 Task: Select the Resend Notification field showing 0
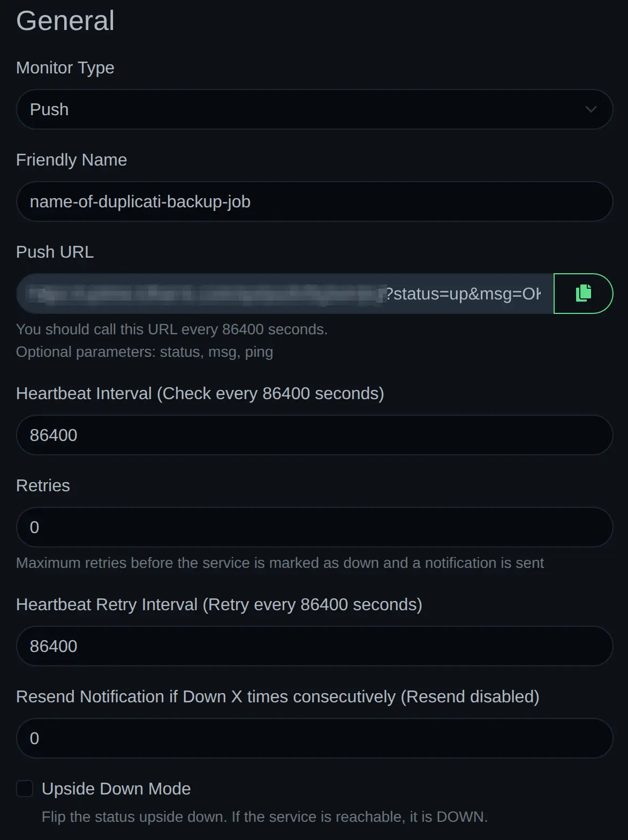click(314, 738)
